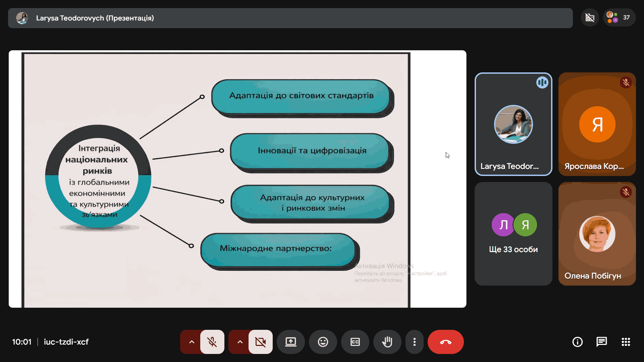Show the 37 participants list
644x362 pixels.
pyautogui.click(x=619, y=17)
